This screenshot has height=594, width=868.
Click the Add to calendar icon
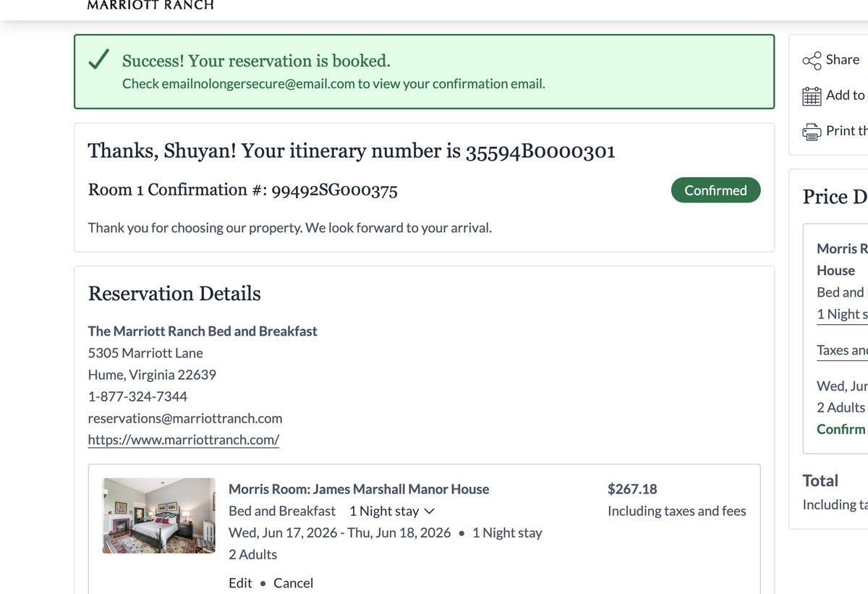(x=812, y=96)
